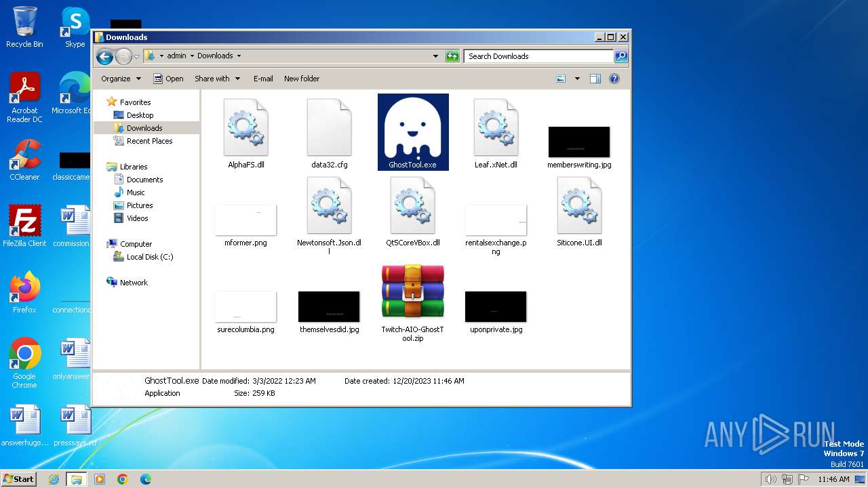Open the Music library
Viewport: 868px width, 488px height.
136,192
